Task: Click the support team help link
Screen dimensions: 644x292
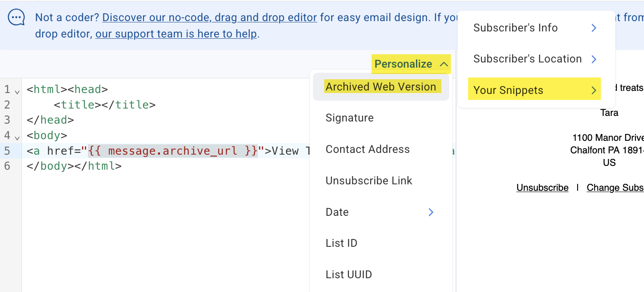Action: (175, 34)
